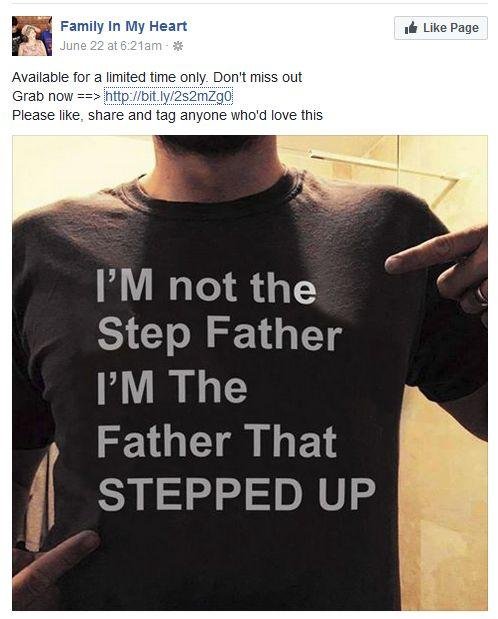Image resolution: width=498 pixels, height=619 pixels.
Task: Click the "Father That" line on the shirt
Action: click(217, 440)
